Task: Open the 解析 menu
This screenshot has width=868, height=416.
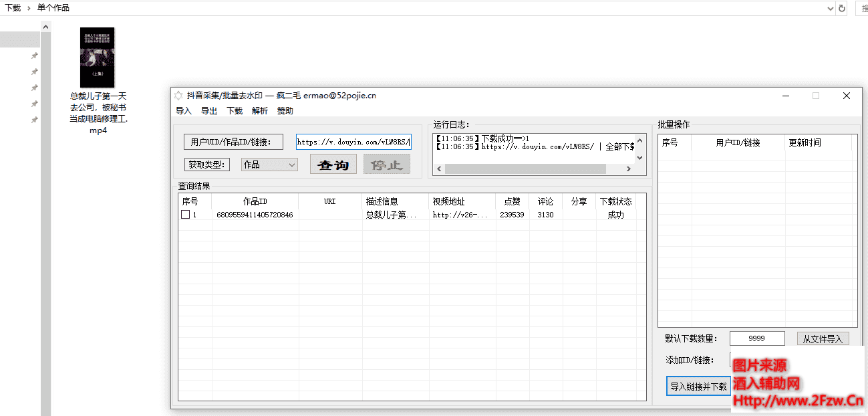Action: (260, 111)
